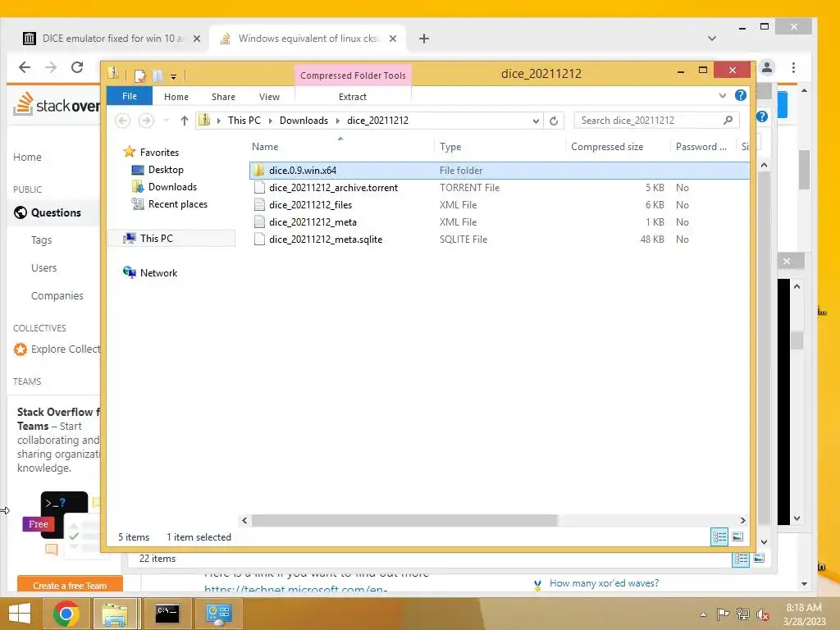Switch to details view layout icon
Screen dimensions: 840x630
(719, 536)
